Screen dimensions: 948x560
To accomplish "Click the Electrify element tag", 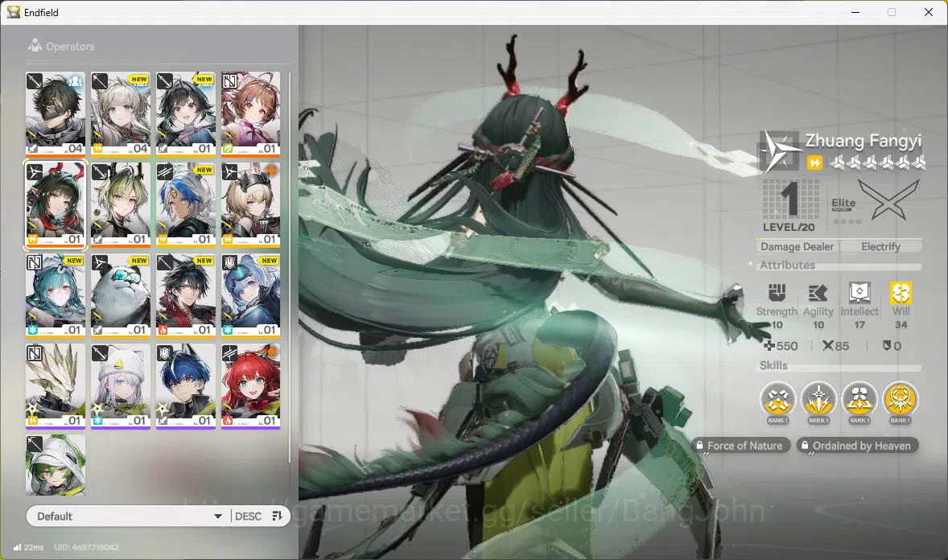I will click(x=880, y=246).
